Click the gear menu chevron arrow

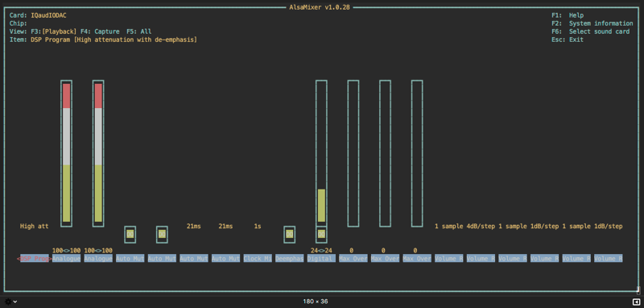tap(15, 302)
